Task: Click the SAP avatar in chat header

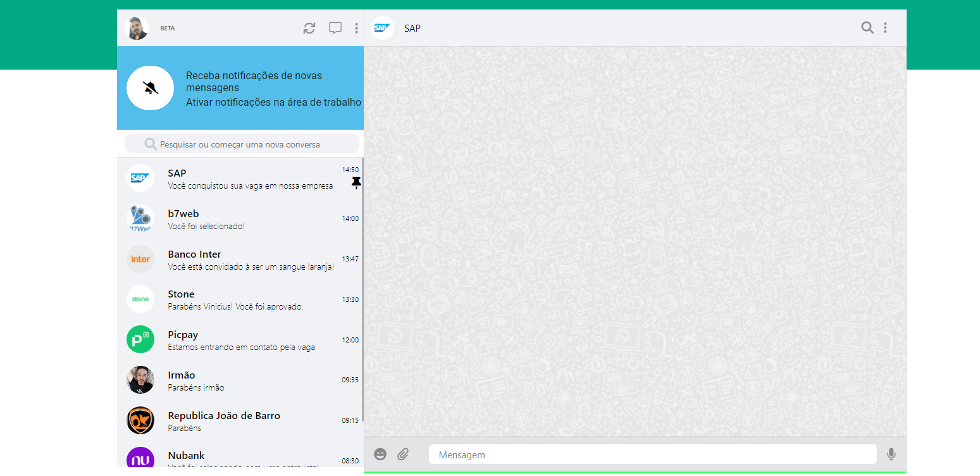Action: pyautogui.click(x=382, y=28)
